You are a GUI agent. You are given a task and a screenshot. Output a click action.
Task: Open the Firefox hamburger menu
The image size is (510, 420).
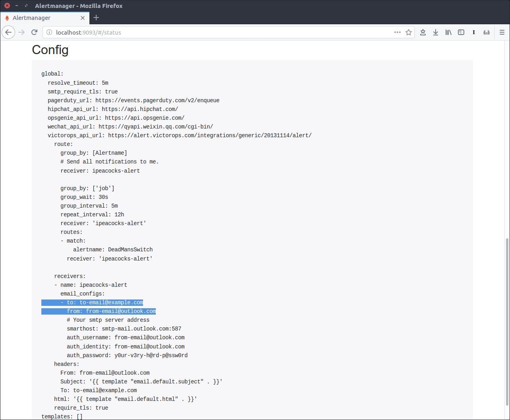[502, 32]
